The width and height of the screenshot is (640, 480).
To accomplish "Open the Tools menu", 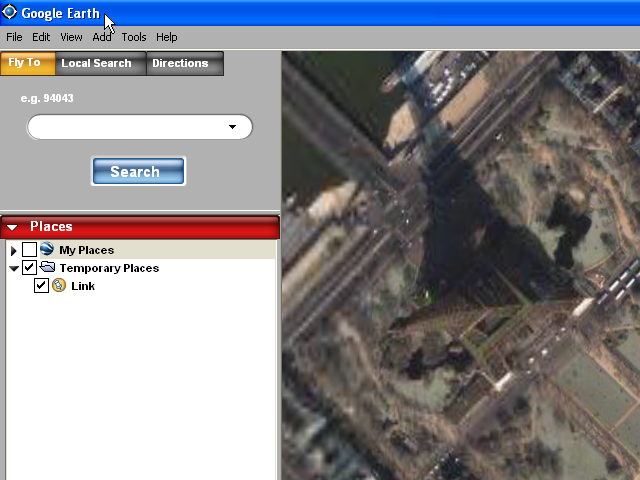I will pyautogui.click(x=134, y=37).
